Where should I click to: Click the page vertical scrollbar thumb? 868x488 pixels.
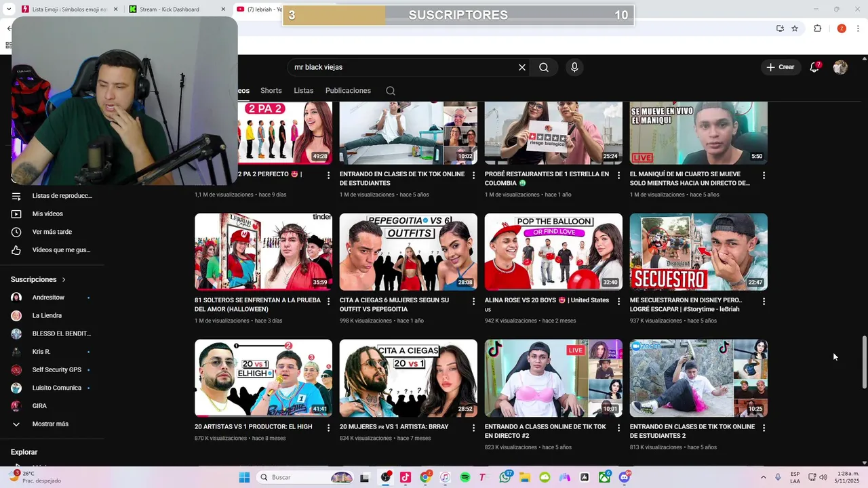pyautogui.click(x=864, y=363)
